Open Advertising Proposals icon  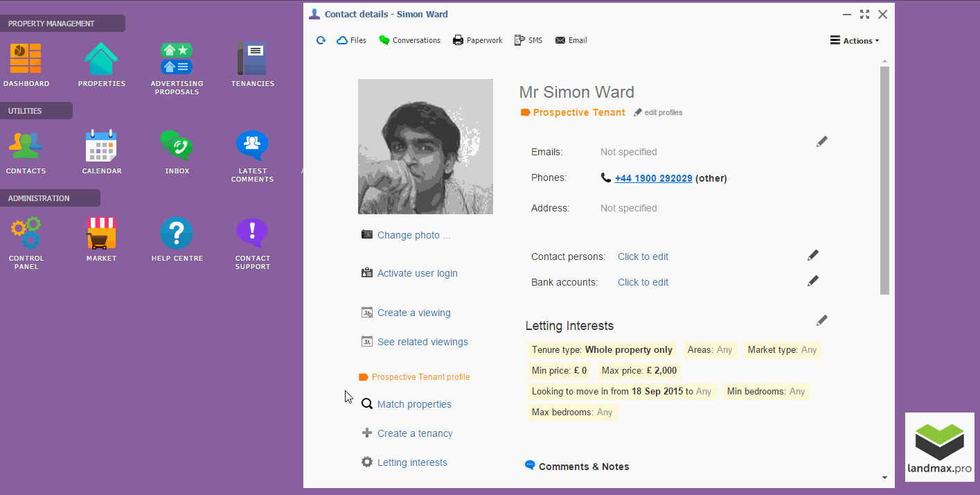click(x=177, y=59)
